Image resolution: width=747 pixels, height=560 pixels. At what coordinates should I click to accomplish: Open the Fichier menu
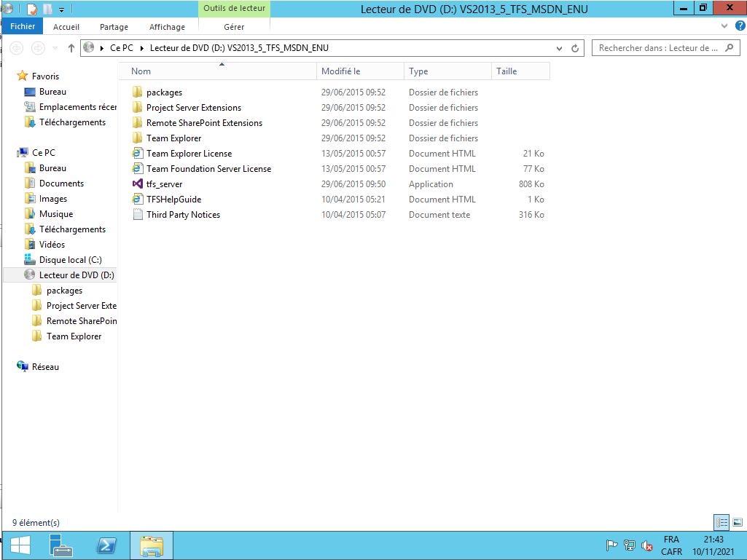[x=23, y=26]
